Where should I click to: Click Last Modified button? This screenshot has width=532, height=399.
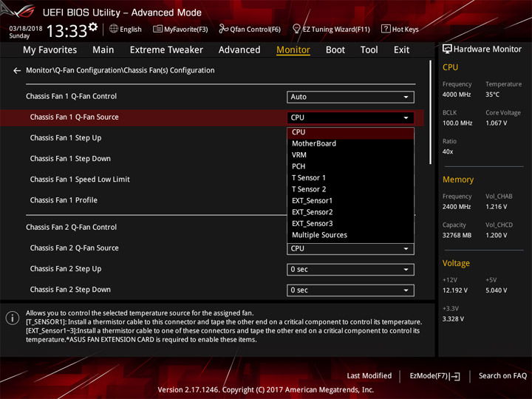click(369, 376)
